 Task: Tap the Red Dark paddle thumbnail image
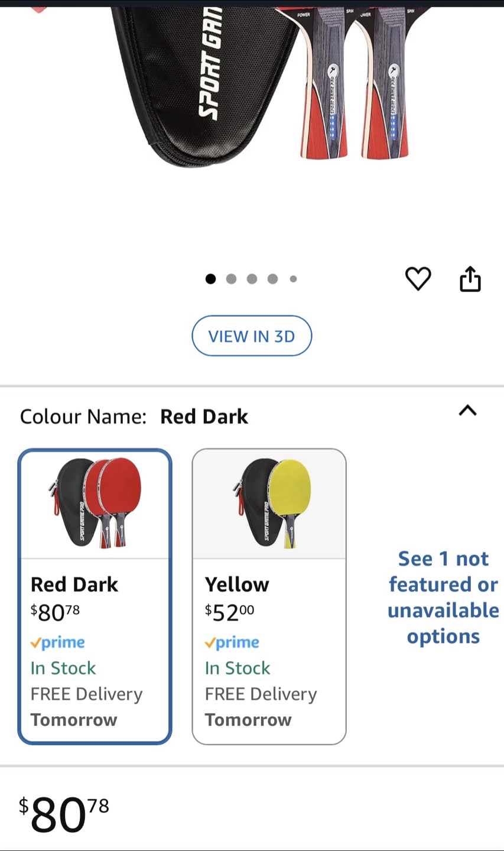coord(95,503)
